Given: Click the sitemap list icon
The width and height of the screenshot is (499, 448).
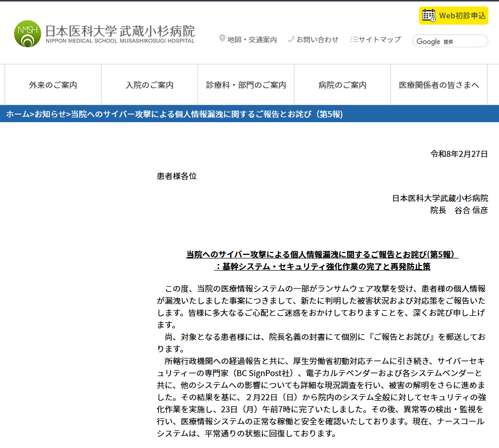Looking at the screenshot, I should (x=354, y=39).
